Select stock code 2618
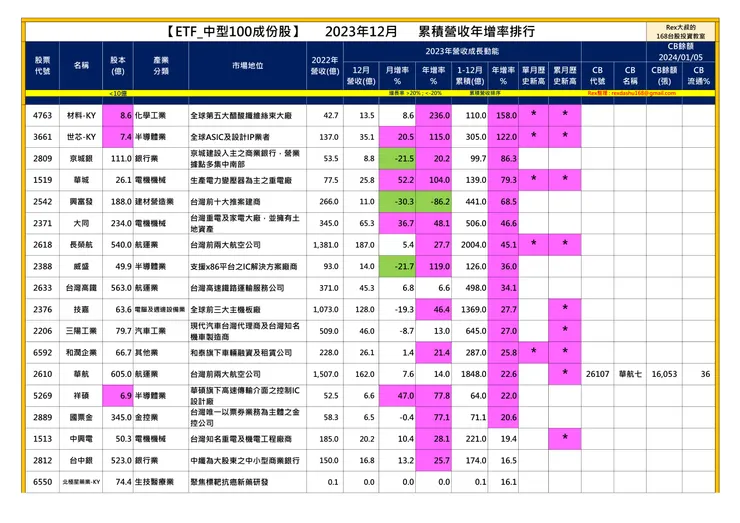This screenshot has width=740, height=523. tap(42, 245)
